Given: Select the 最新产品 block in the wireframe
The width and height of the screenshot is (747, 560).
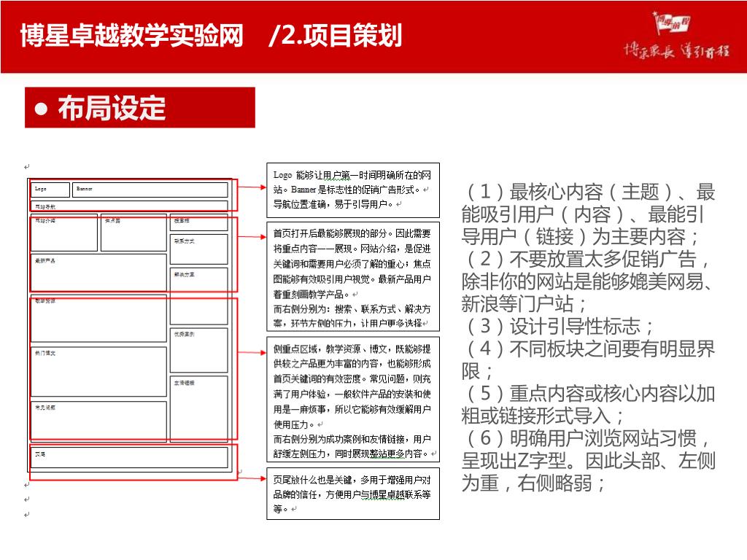Looking at the screenshot, I should [98, 273].
